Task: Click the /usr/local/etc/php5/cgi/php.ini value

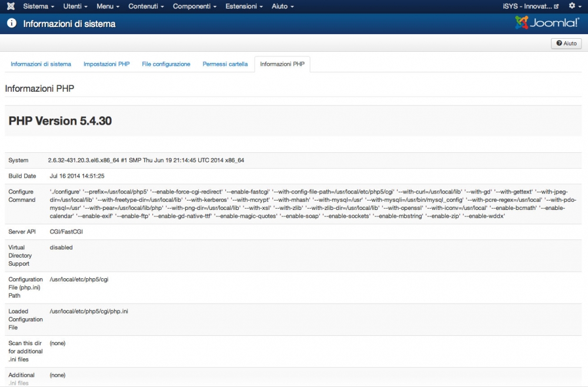Action: point(89,311)
